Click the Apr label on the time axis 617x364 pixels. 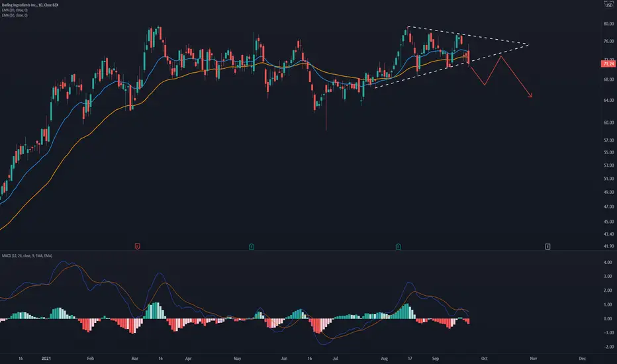tap(188, 359)
